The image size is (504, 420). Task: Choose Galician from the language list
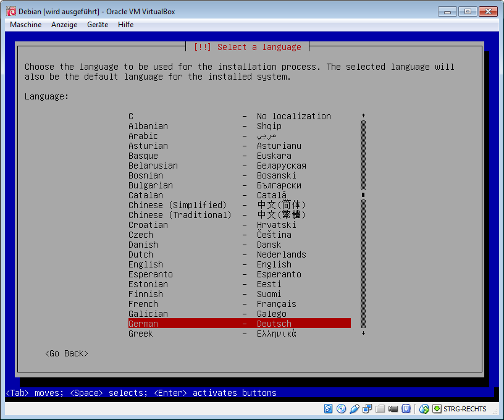coord(240,314)
